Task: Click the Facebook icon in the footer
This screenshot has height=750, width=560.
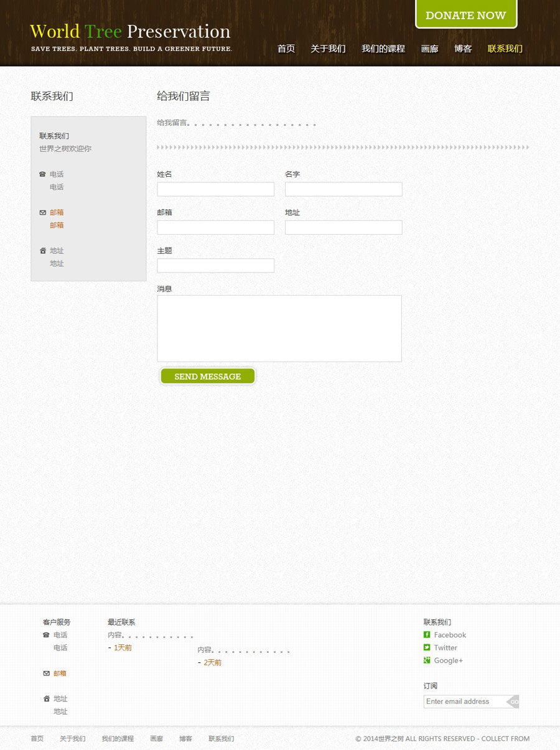Action: (x=427, y=635)
